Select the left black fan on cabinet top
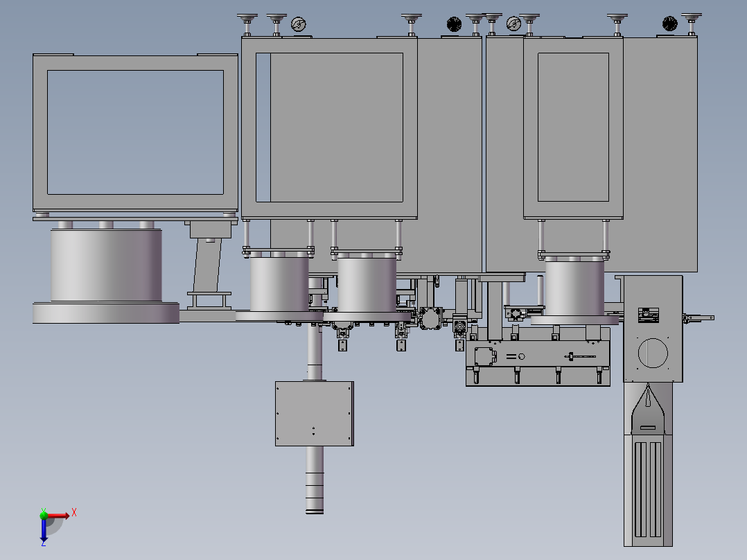The image size is (747, 560). pyautogui.click(x=454, y=24)
